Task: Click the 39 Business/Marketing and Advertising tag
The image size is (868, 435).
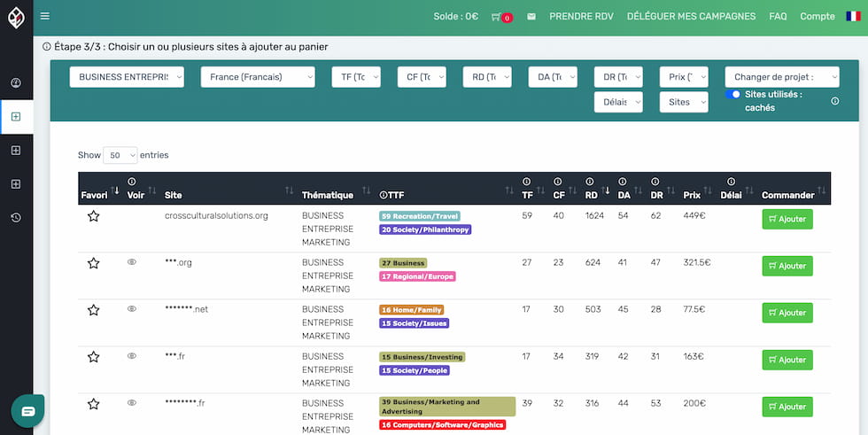Action: tap(447, 407)
